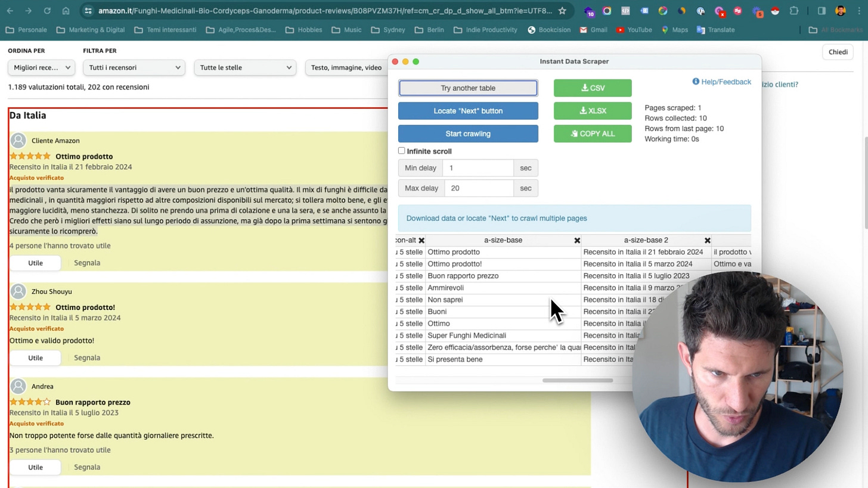Click the browser address bar URL
The image size is (868, 488).
[x=325, y=11]
